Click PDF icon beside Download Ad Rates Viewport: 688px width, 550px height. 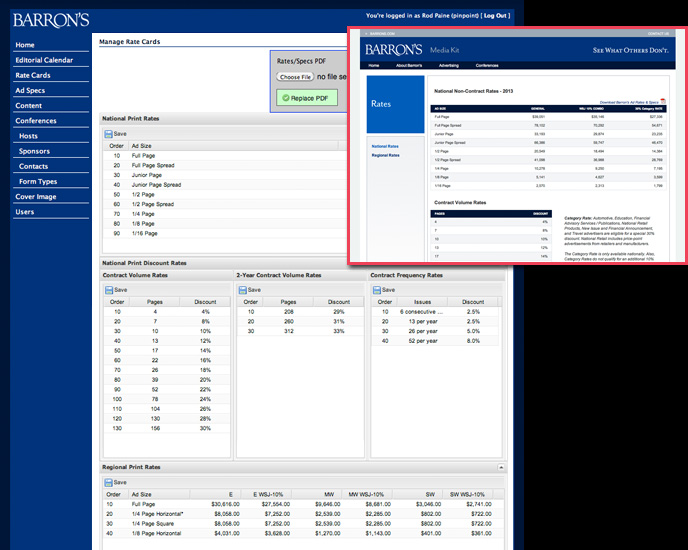661,102
